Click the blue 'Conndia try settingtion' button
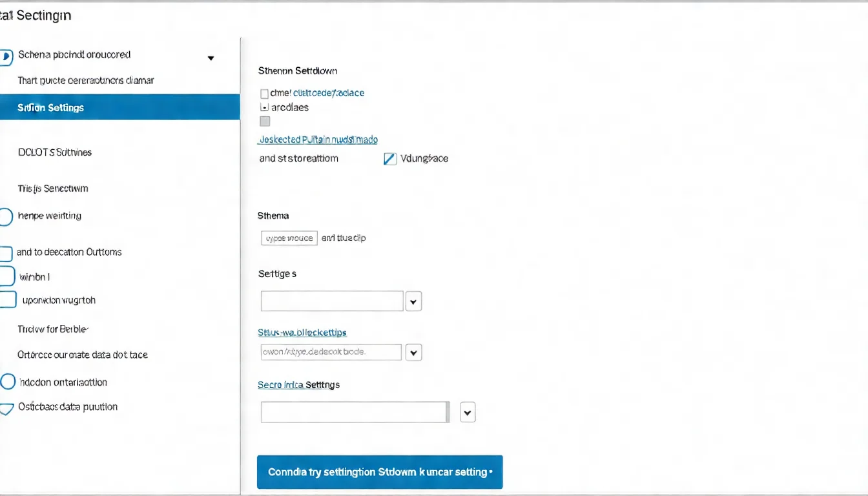Viewport: 868px width, 496px height. point(380,472)
